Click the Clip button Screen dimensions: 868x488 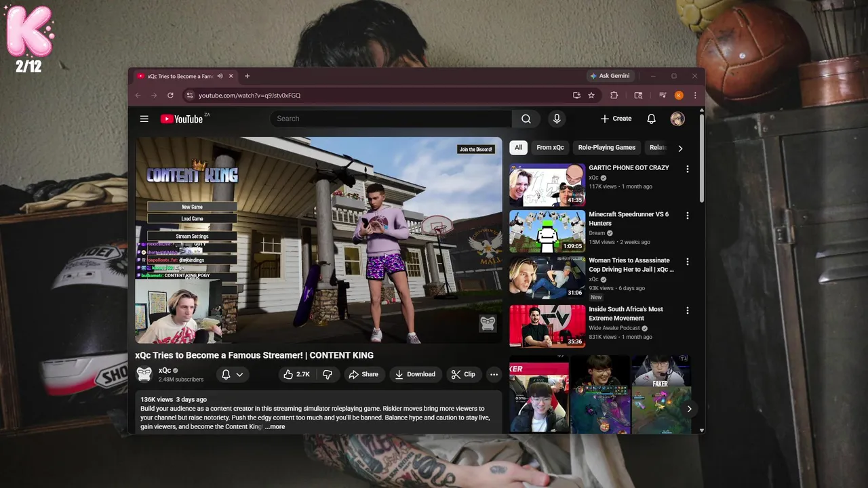463,374
